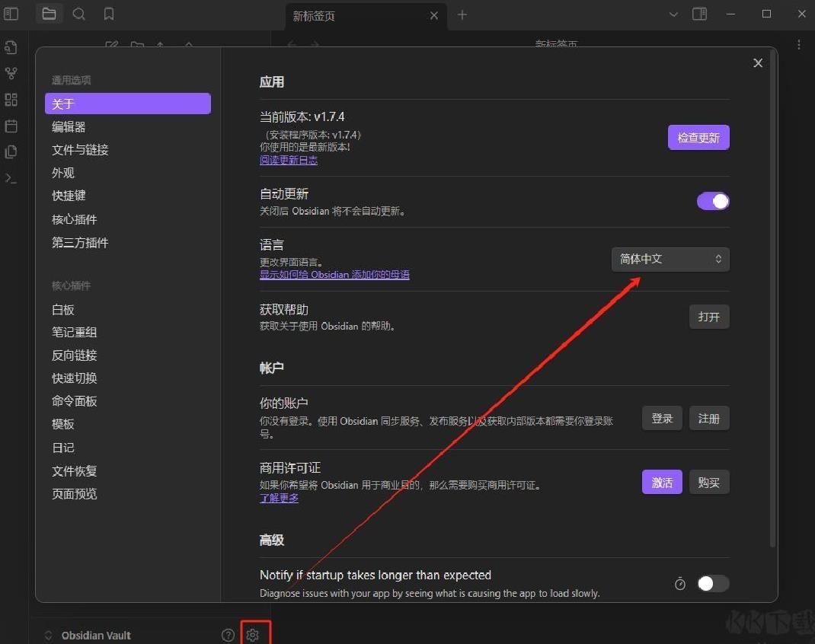
Task: Click 打开 button for help
Action: pos(709,317)
